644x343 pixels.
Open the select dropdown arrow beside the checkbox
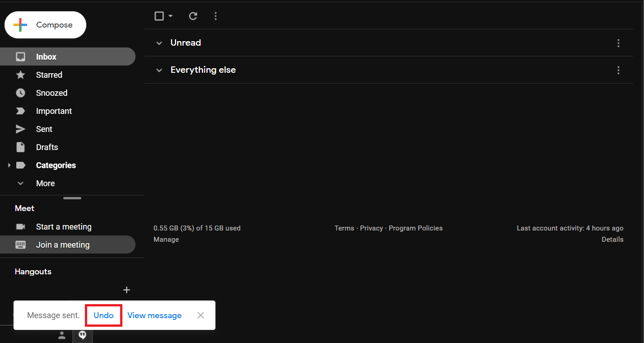click(x=170, y=16)
